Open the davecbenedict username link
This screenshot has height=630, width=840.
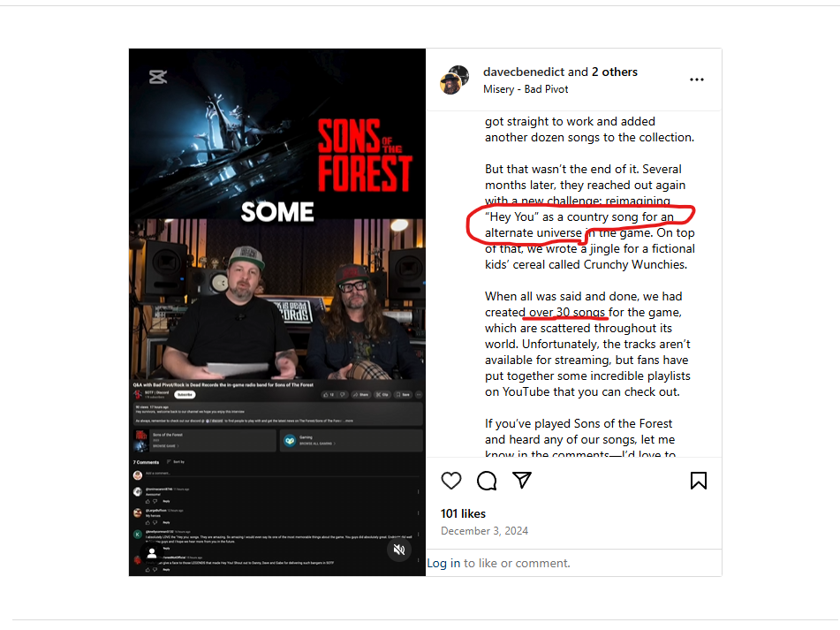pyautogui.click(x=524, y=72)
